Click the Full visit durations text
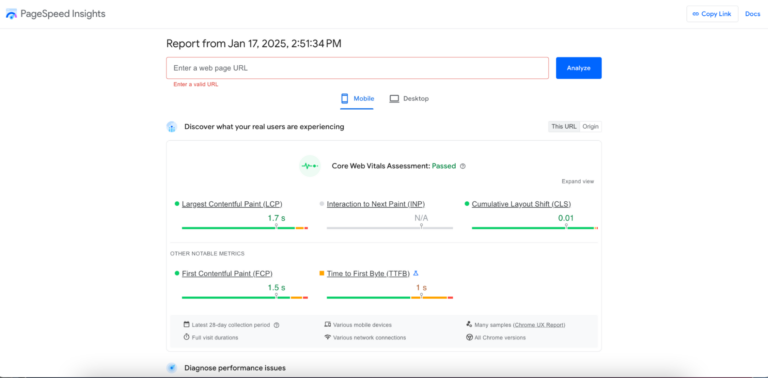768x378 pixels. point(215,337)
